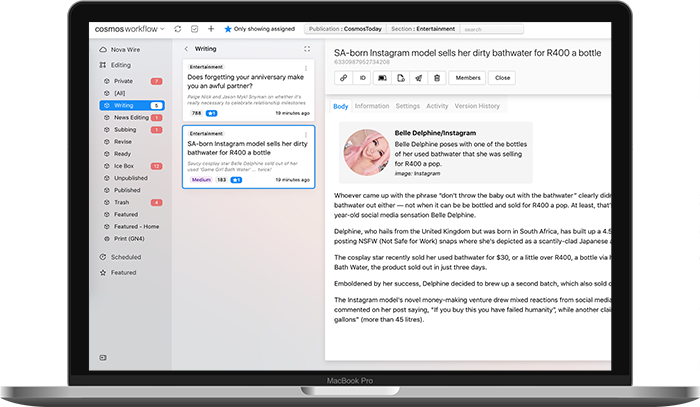
Task: Open the Section Entertainment filter
Action: pos(423,29)
